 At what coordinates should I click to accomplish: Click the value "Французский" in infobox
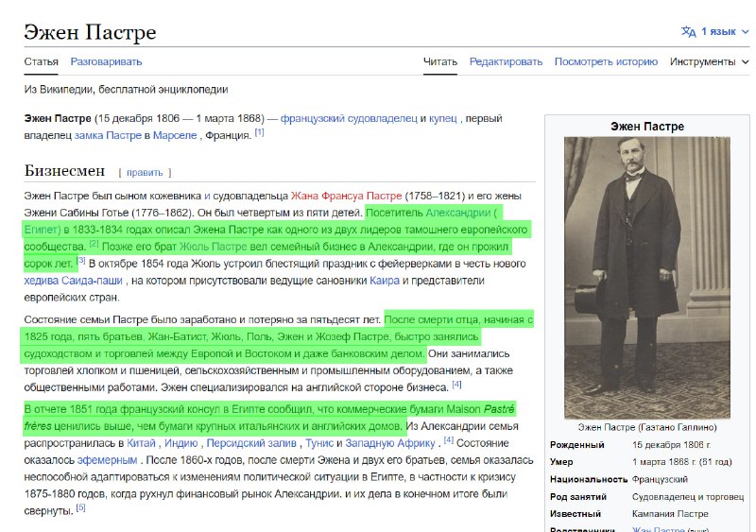[x=660, y=479]
